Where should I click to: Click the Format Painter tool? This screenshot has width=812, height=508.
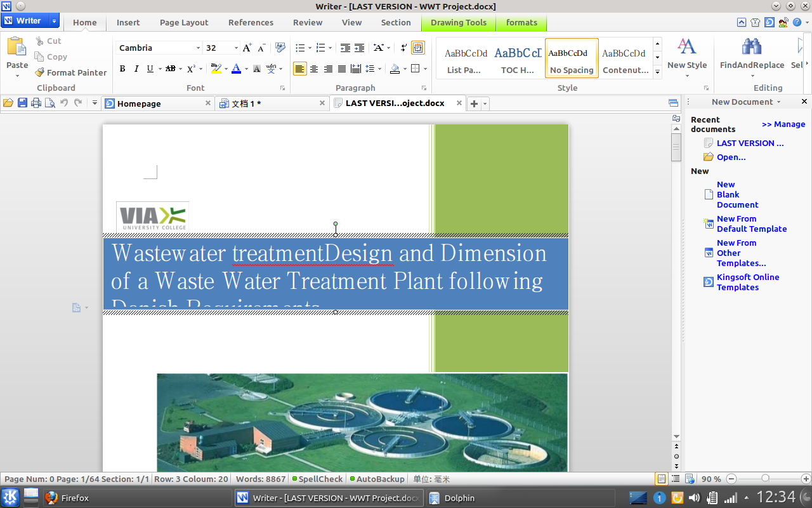click(70, 72)
